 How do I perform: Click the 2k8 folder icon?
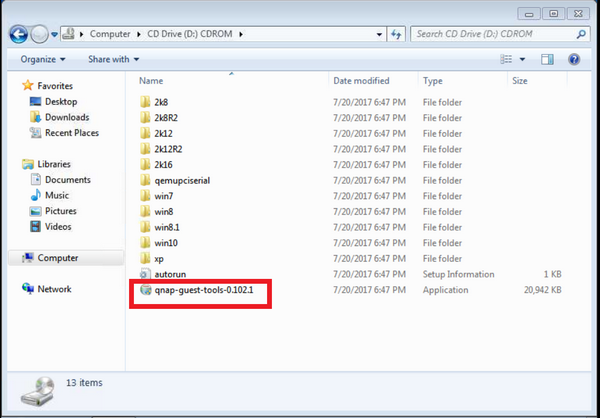click(145, 102)
